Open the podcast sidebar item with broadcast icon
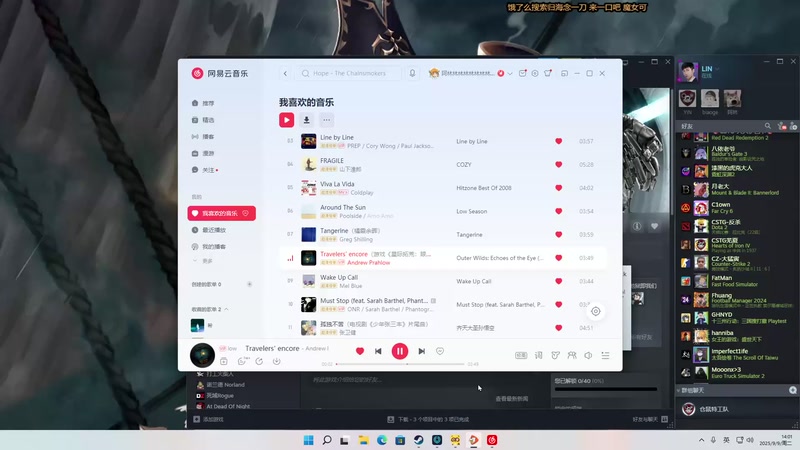This screenshot has width=800, height=450. [x=221, y=137]
